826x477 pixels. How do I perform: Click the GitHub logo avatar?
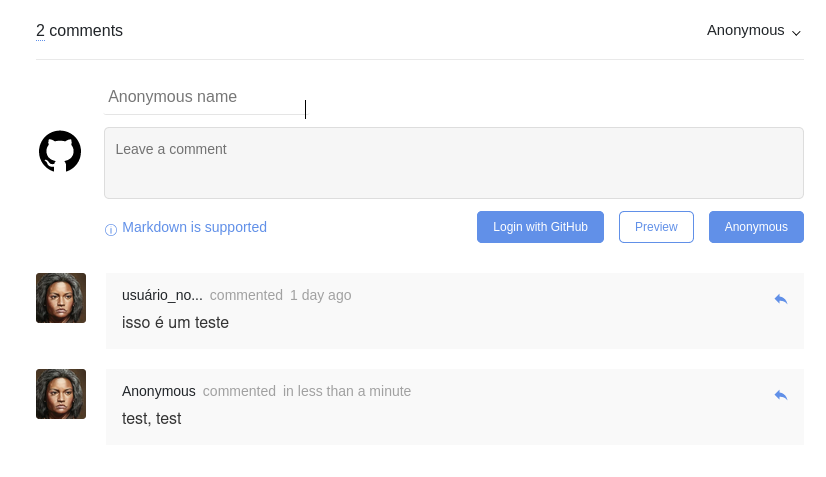[60, 151]
